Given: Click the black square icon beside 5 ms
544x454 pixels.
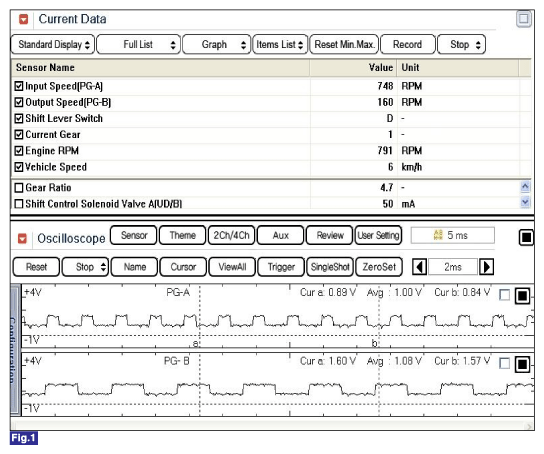Looking at the screenshot, I should point(526,238).
